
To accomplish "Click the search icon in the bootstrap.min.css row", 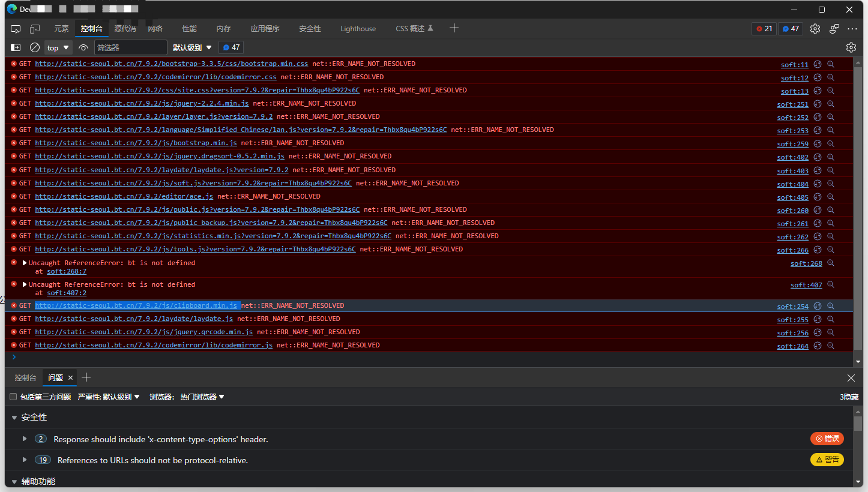I will (831, 64).
